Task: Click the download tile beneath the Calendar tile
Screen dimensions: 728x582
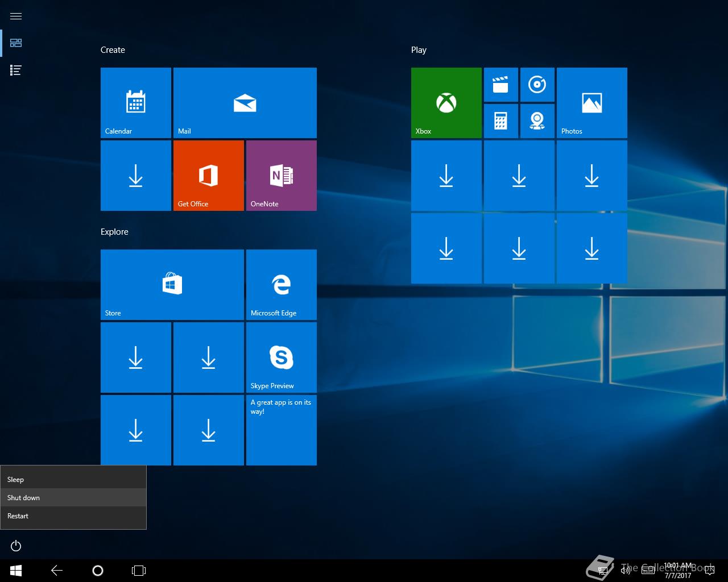Action: pyautogui.click(x=136, y=176)
